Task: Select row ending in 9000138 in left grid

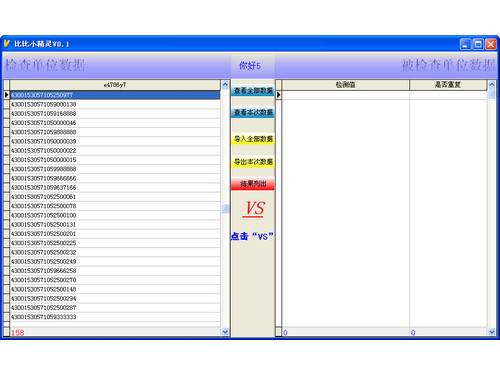Action: pos(115,104)
